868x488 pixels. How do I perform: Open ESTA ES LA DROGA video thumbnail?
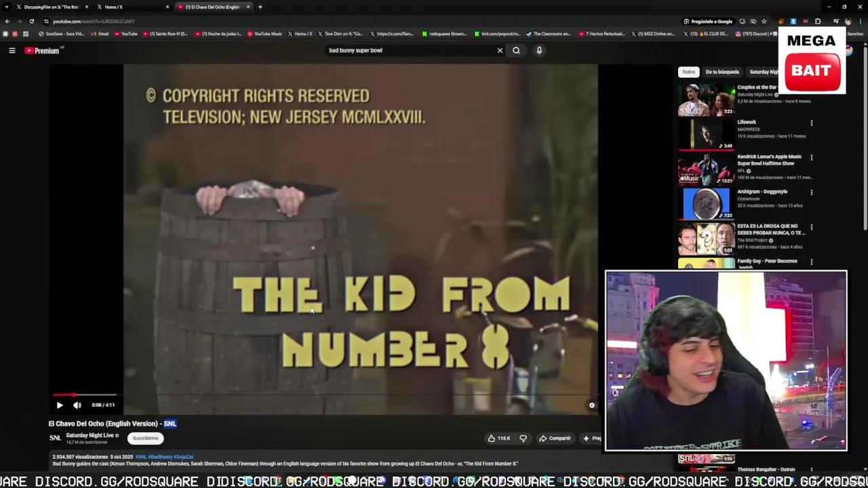click(706, 239)
